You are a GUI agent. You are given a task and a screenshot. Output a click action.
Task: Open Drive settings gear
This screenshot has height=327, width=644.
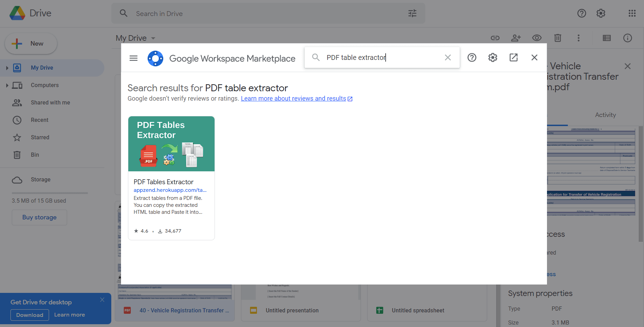pyautogui.click(x=601, y=13)
